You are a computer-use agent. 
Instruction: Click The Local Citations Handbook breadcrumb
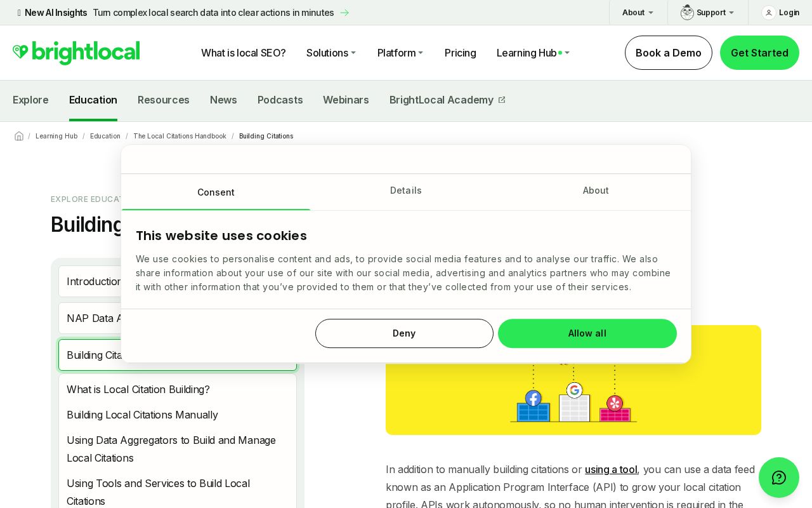coord(180,136)
